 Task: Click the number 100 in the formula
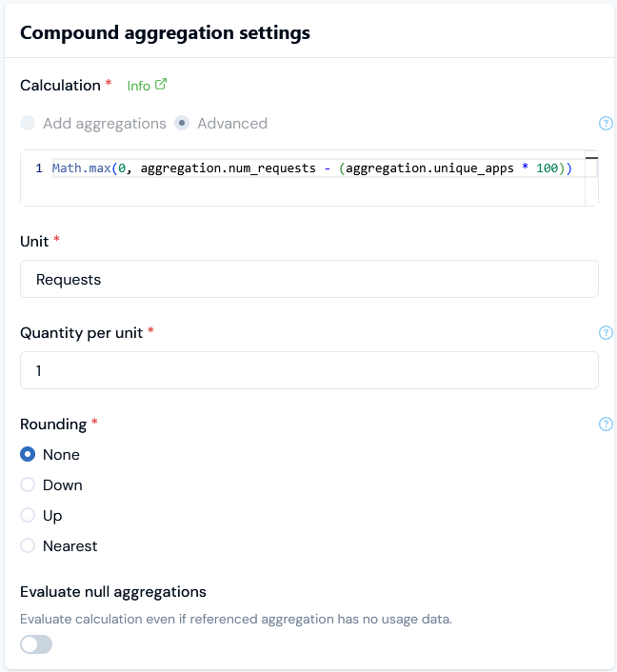point(547,168)
